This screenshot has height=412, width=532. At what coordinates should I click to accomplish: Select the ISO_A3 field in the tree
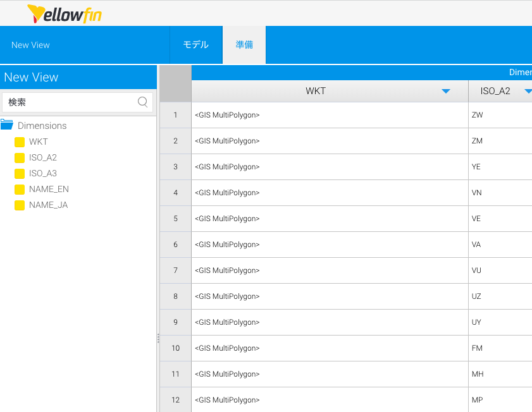(x=43, y=173)
